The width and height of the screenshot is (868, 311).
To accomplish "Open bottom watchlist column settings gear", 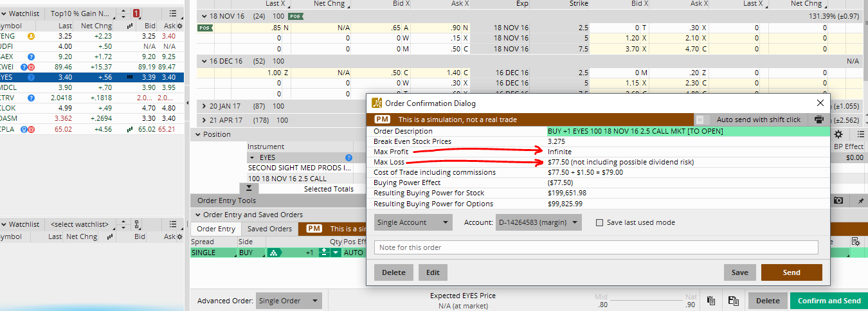I will click(179, 237).
